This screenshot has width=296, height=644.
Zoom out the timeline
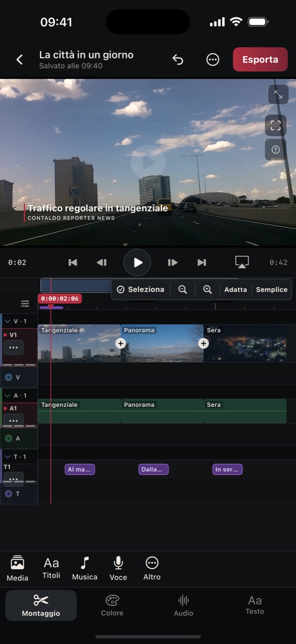coord(182,289)
